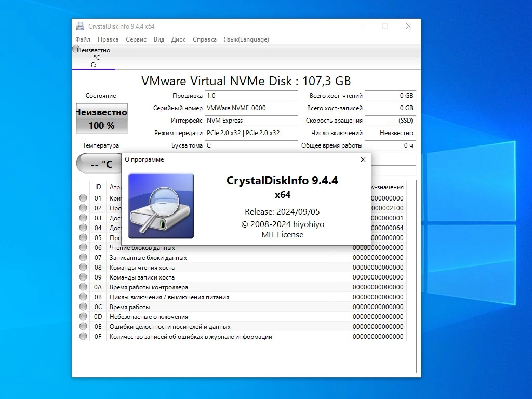
Task: Click the ID column header
Action: pos(98,187)
